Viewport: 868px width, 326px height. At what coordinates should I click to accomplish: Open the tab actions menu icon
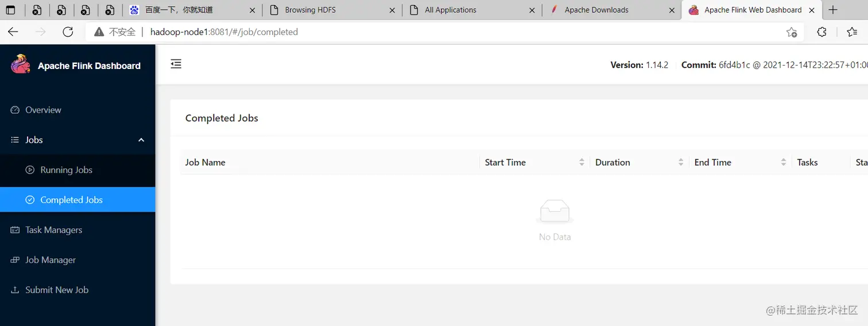tap(10, 10)
